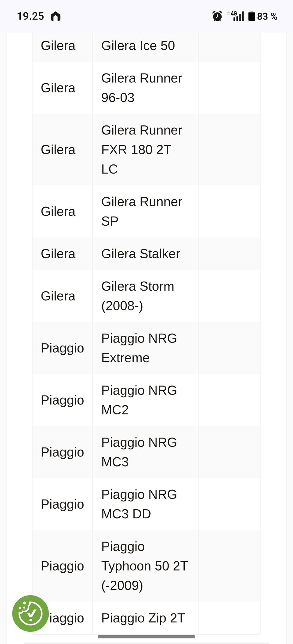
Task: Select the Gilera Ice 50 model cell
Action: (138, 46)
